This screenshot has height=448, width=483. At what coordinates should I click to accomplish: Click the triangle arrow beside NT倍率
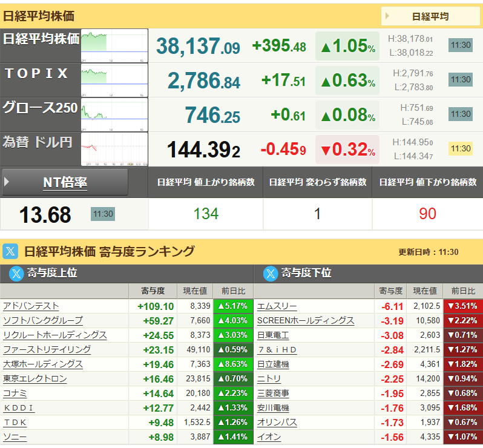7,182
